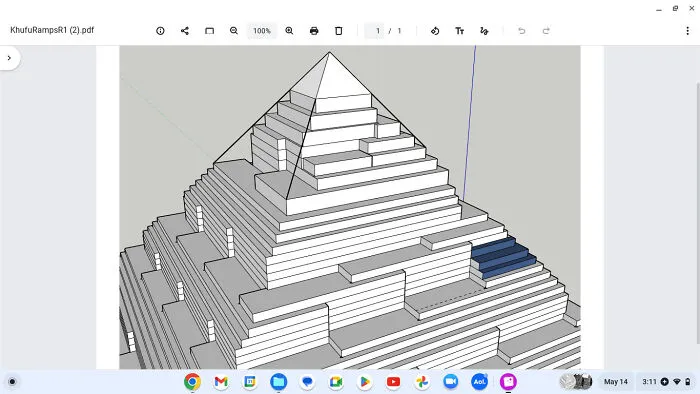Open the three-dot more options menu

pyautogui.click(x=688, y=31)
